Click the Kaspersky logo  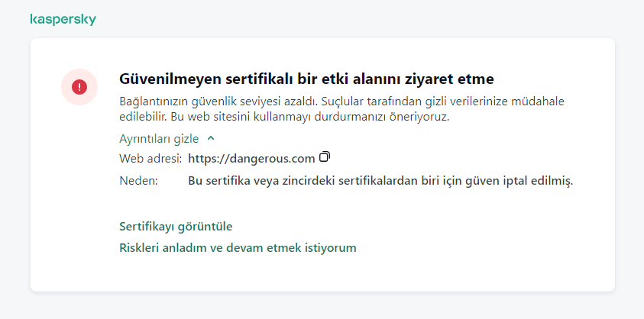point(63,19)
